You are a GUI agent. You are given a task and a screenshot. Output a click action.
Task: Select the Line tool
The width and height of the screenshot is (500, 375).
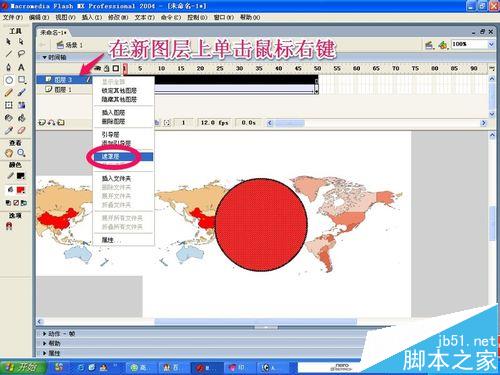9,54
